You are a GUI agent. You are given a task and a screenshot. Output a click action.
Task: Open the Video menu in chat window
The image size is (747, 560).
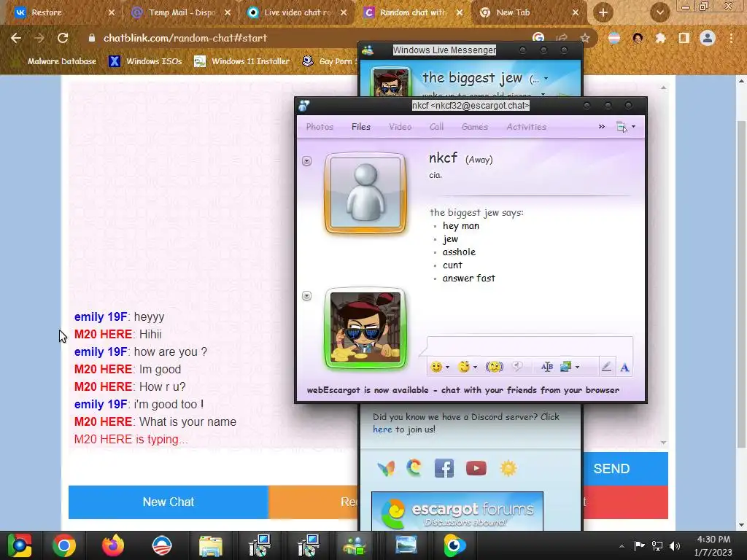click(x=400, y=127)
